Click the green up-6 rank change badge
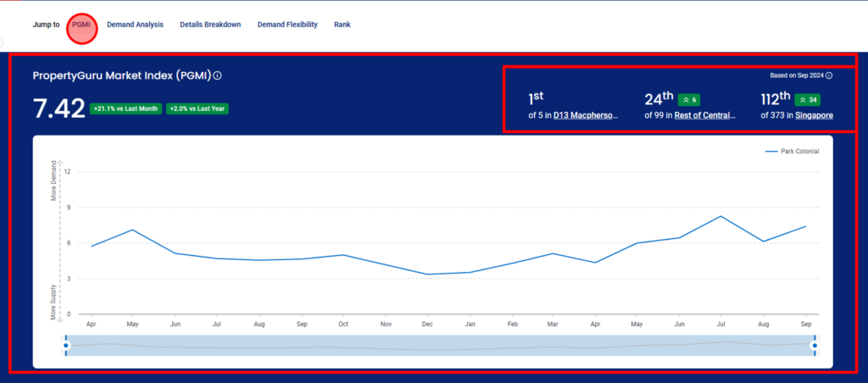 [690, 100]
